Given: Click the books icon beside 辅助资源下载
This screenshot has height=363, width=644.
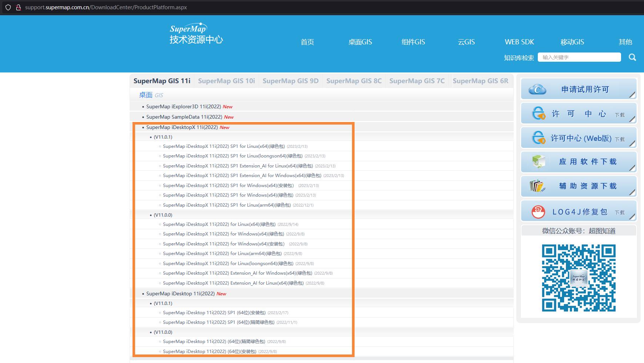Looking at the screenshot, I should (537, 186).
